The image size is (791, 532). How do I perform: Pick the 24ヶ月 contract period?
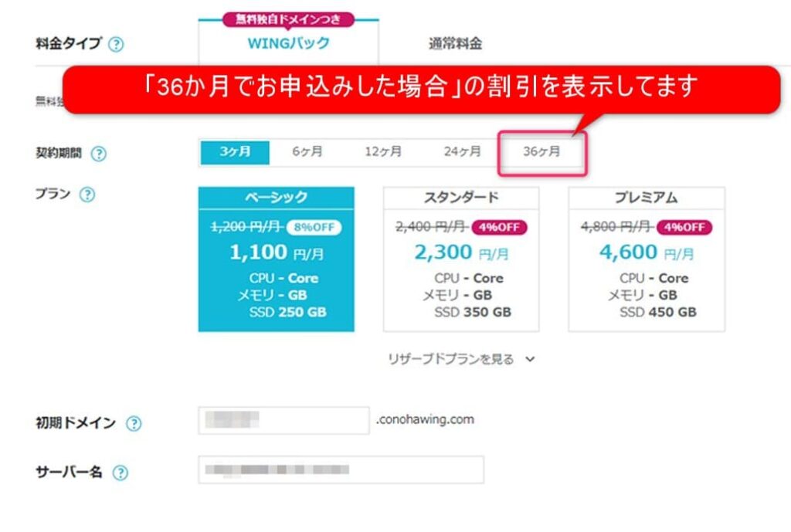click(x=462, y=152)
